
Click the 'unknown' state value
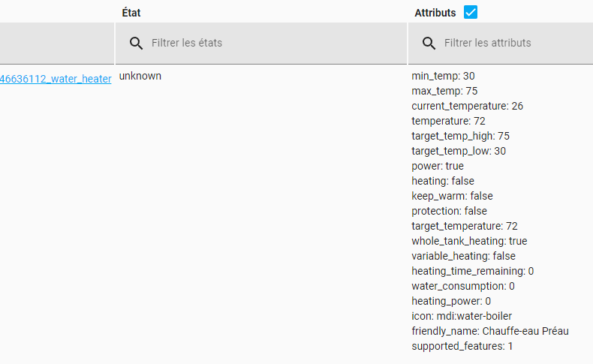coord(140,76)
